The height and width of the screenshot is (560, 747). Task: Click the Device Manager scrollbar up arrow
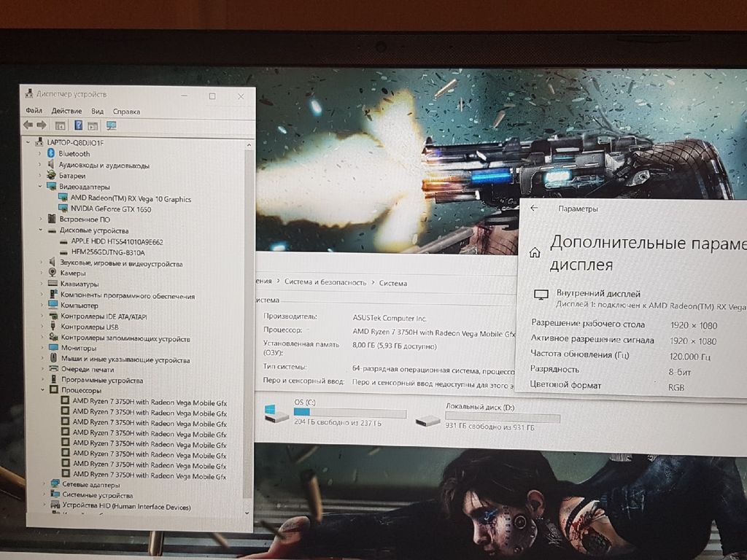click(x=249, y=144)
